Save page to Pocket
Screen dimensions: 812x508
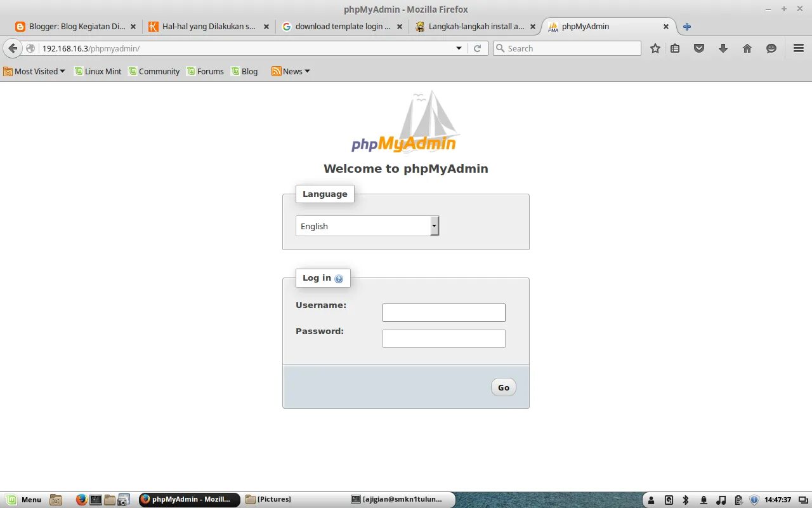699,48
